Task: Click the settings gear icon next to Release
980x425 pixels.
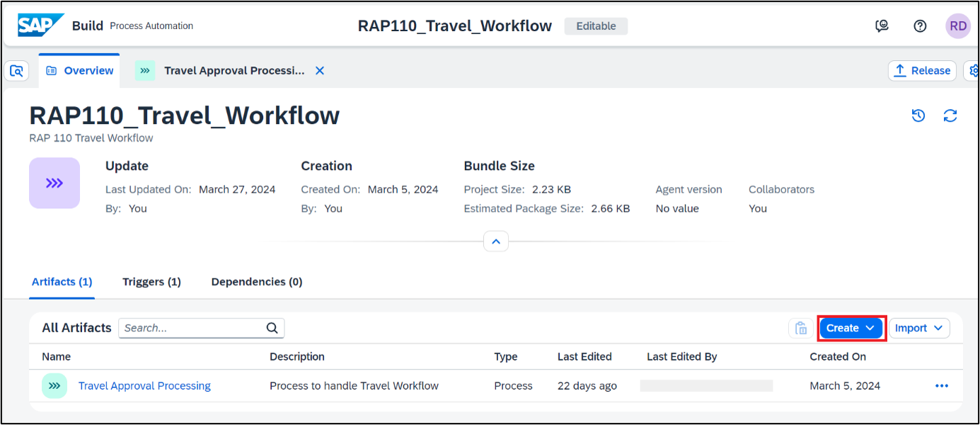Action: tap(974, 71)
